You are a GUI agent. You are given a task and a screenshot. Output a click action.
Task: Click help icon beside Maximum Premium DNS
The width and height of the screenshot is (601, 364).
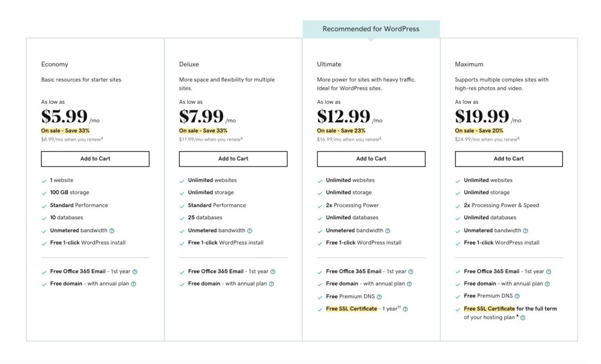pos(517,297)
